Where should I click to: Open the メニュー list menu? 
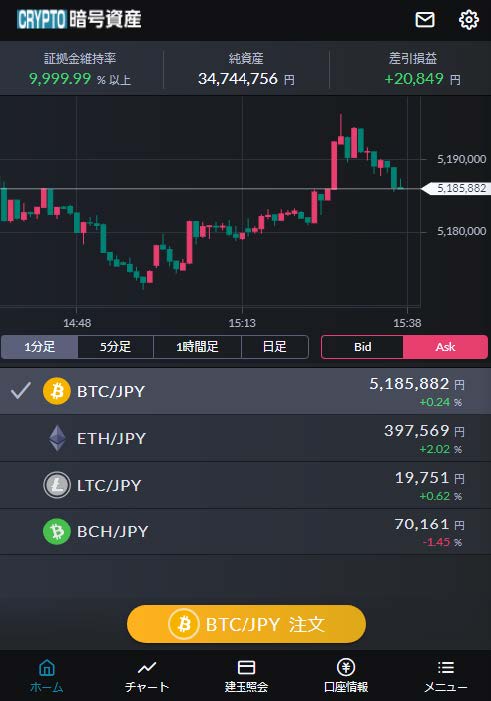tap(445, 676)
